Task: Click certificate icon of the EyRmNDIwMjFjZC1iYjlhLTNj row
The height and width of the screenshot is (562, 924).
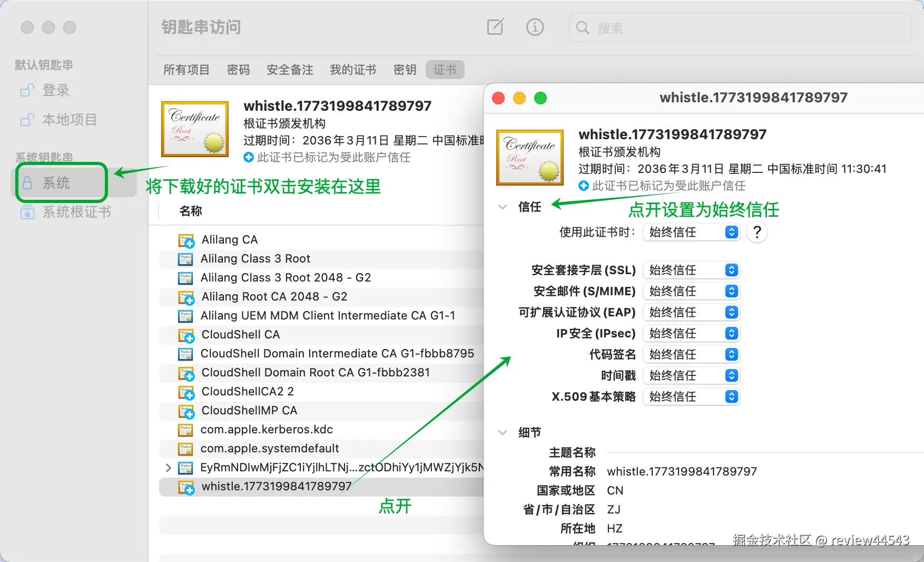Action: [x=185, y=468]
